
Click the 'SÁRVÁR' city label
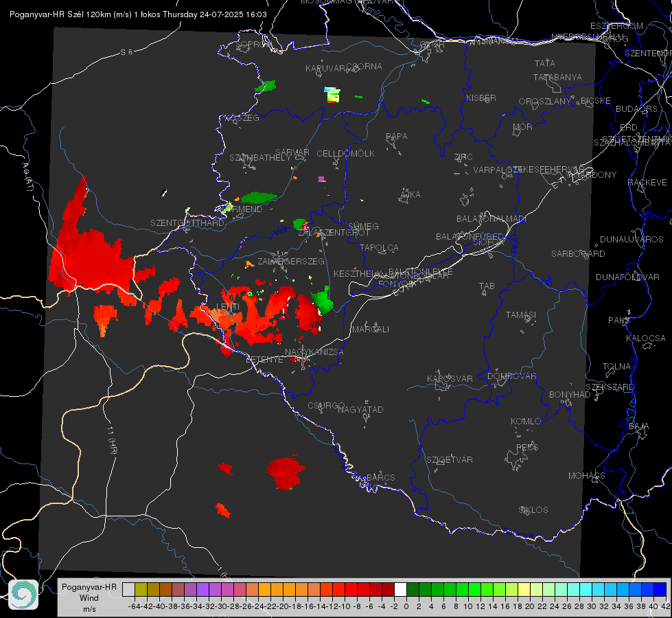pyautogui.click(x=292, y=152)
